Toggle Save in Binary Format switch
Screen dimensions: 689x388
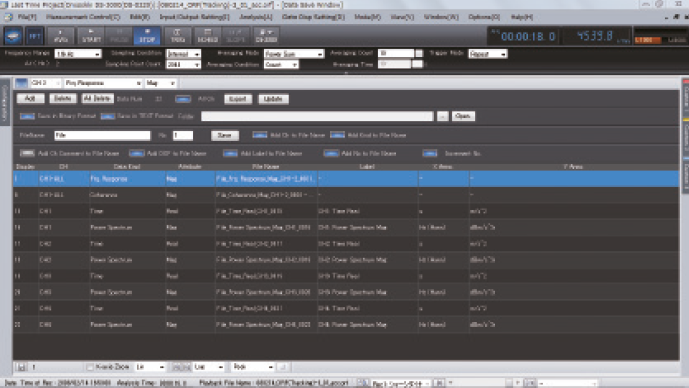coord(27,116)
